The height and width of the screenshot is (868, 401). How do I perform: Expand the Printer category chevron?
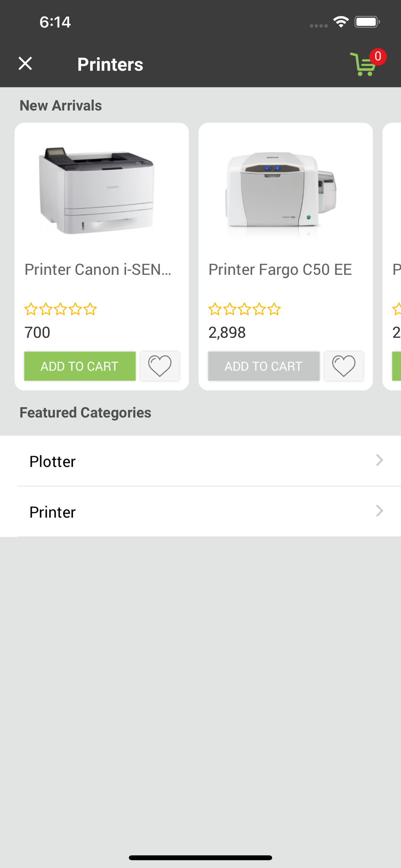coord(379,511)
